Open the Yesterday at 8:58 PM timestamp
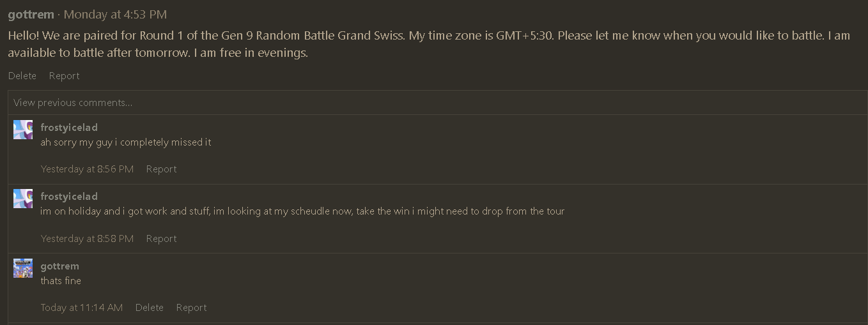The width and height of the screenshot is (868, 325). pyautogui.click(x=87, y=239)
